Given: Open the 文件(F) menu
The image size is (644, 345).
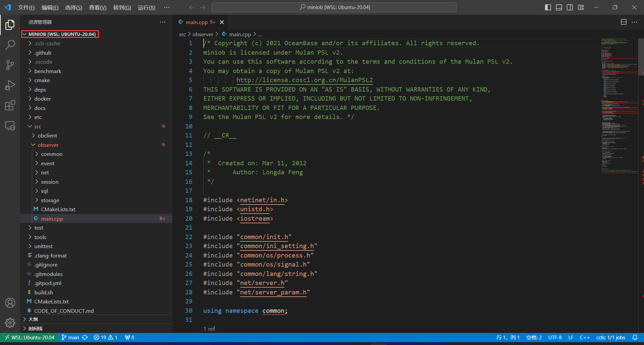Looking at the screenshot, I should click(26, 7).
